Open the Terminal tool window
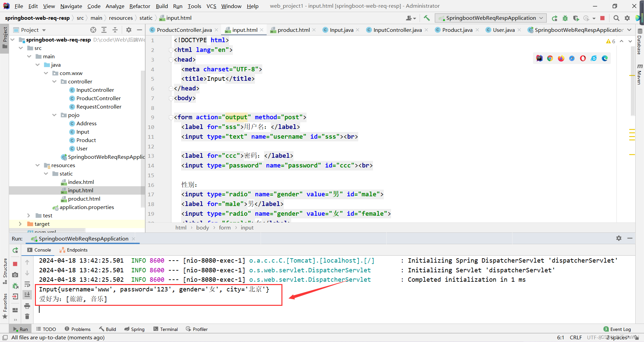Viewport: 644px width, 342px height. [x=166, y=329]
